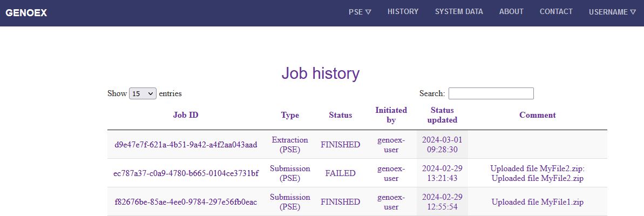This screenshot has height=216, width=644.
Task: Go to System Data
Action: coord(459,12)
